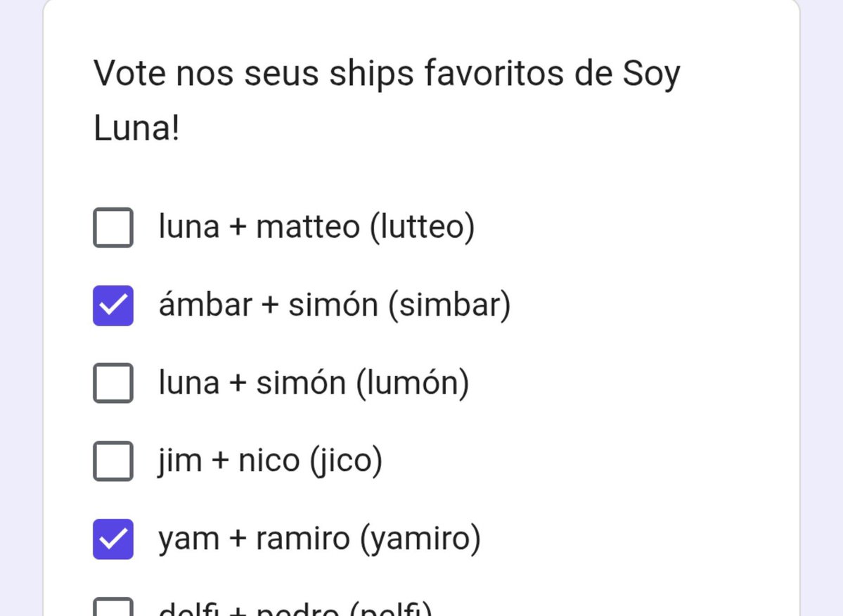Select the luna + simón (lumón) checkbox
Screen dimensions: 843x616
pos(113,383)
